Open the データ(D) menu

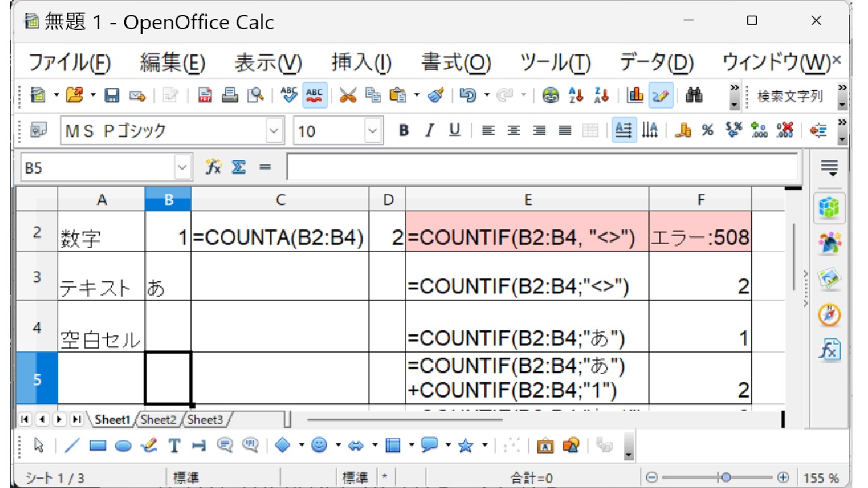656,63
